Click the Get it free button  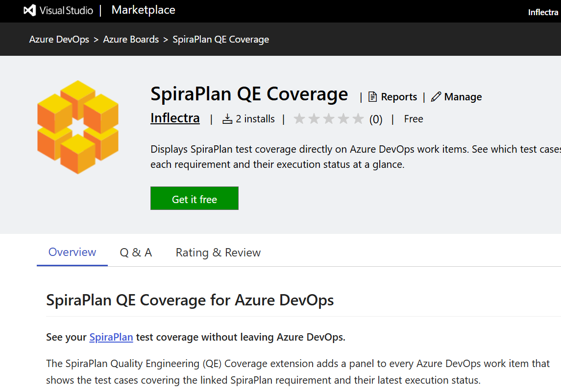[195, 198]
